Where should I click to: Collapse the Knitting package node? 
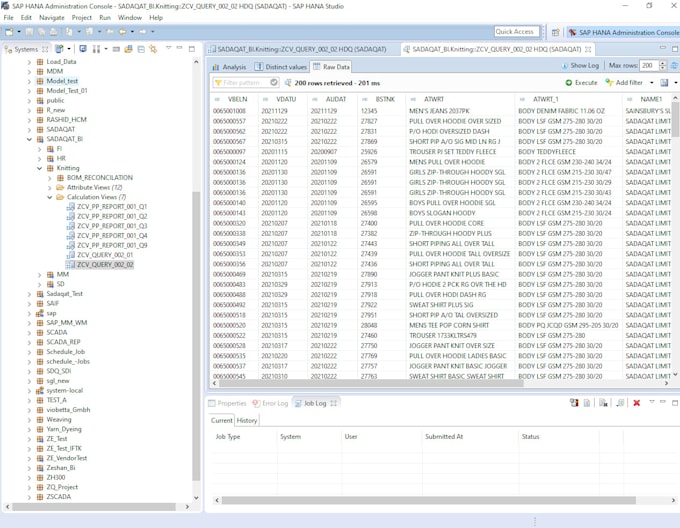[x=39, y=168]
